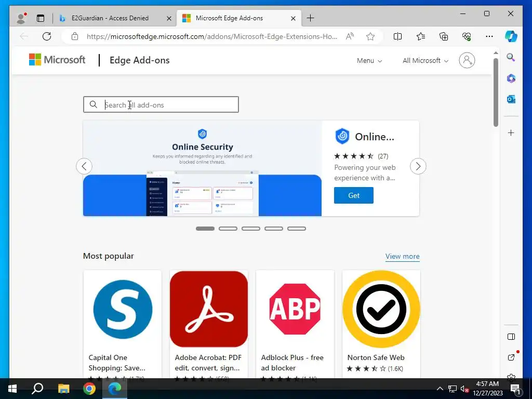View site information lock icon
This screenshot has height=399, width=532.
point(75,36)
